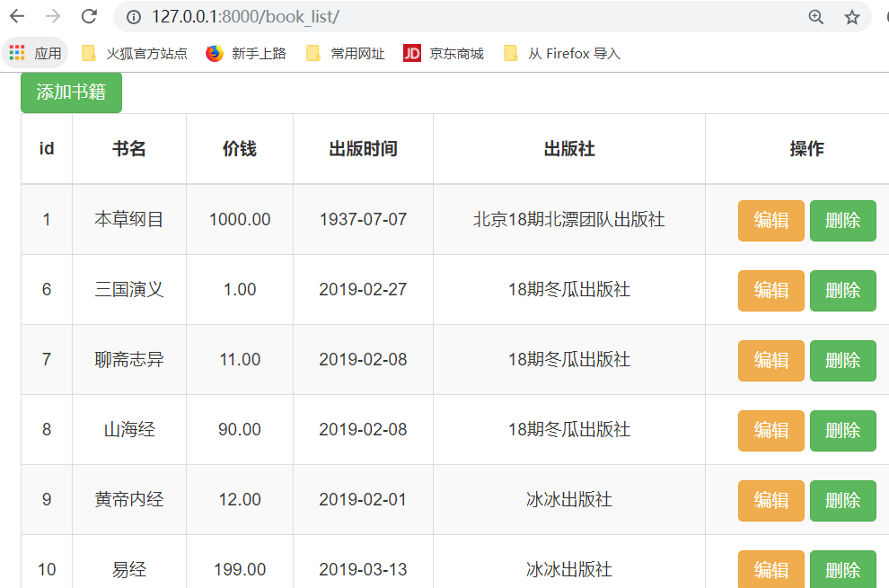Image resolution: width=889 pixels, height=588 pixels.
Task: Click the zoom magnifier icon in address bar
Action: tap(816, 17)
